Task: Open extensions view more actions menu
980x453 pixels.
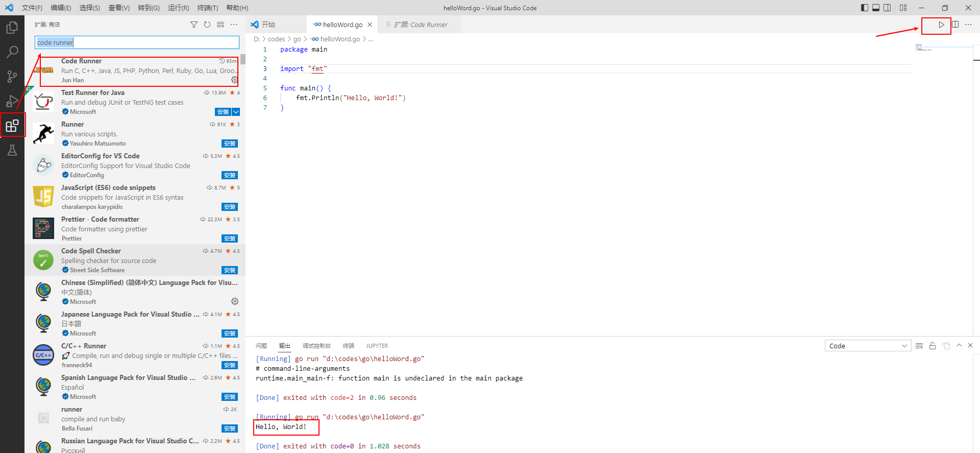Action: click(x=234, y=25)
